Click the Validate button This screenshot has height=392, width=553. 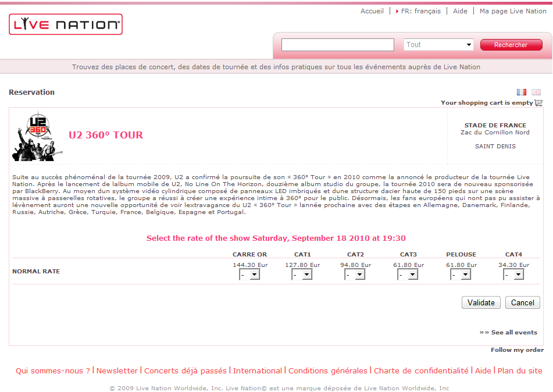(481, 302)
